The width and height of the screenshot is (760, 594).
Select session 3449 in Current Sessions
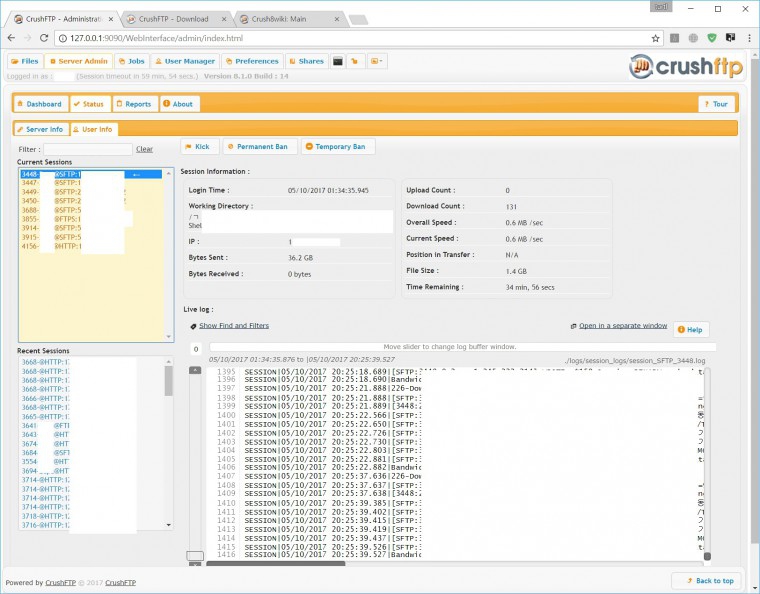click(x=91, y=192)
